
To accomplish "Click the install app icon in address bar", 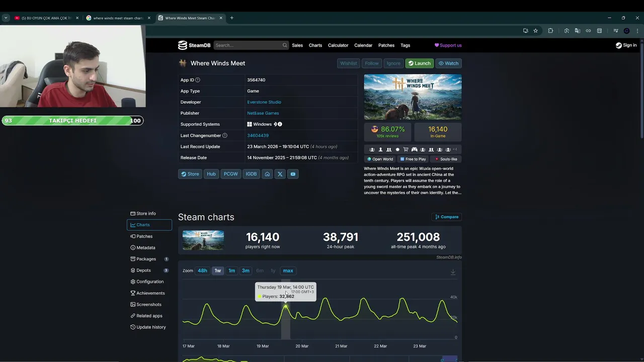I will 526,31.
